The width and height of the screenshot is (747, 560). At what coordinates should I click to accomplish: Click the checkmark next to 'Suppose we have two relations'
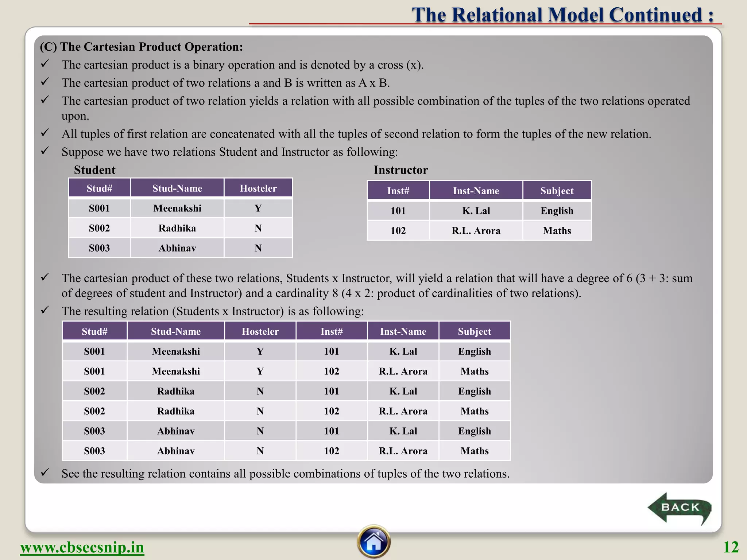[x=45, y=151]
